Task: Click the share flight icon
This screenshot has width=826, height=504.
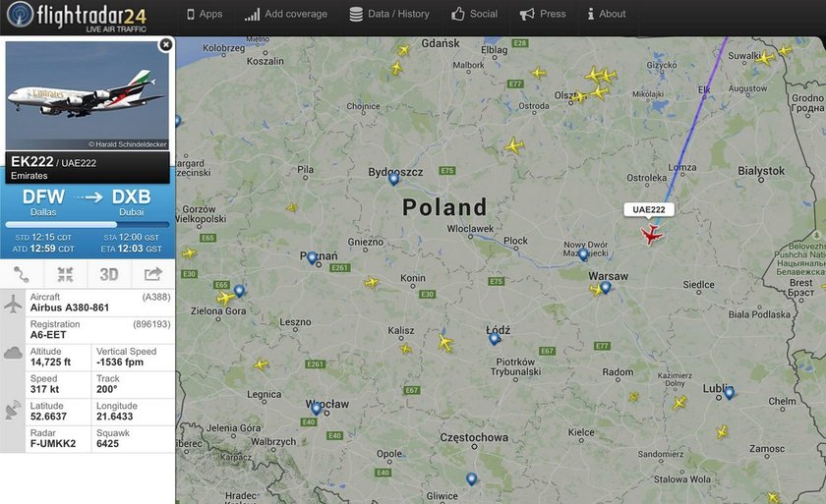Action: (152, 274)
